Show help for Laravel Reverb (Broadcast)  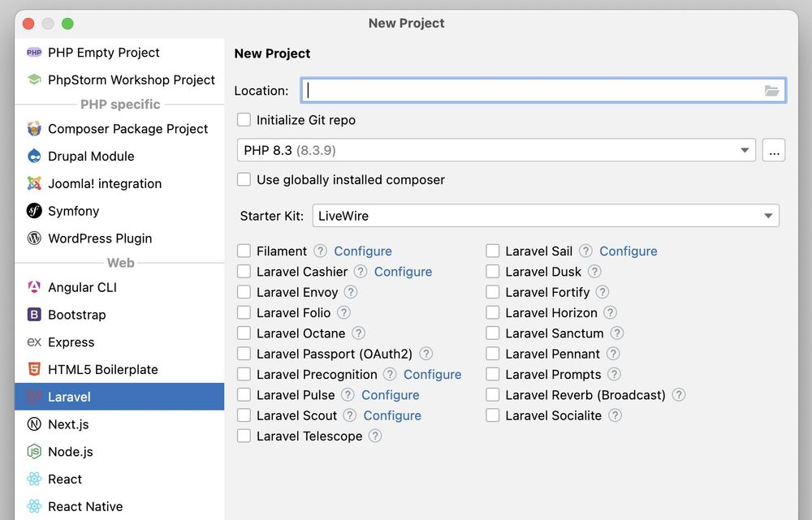[x=678, y=395]
